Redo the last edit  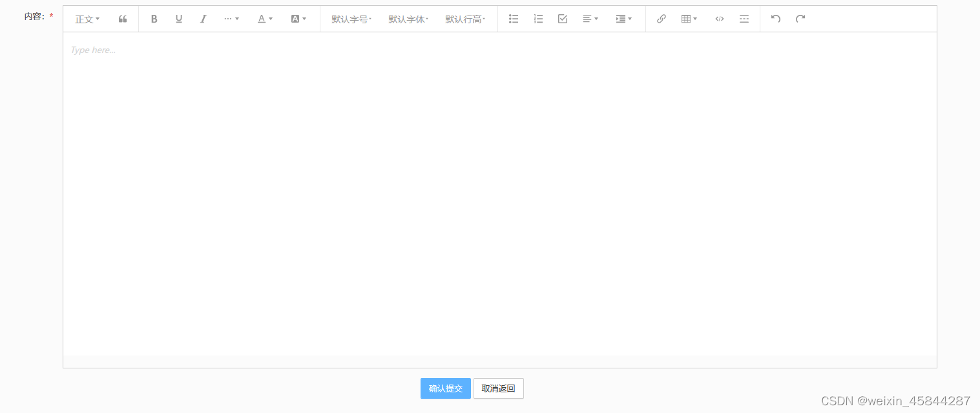[800, 19]
